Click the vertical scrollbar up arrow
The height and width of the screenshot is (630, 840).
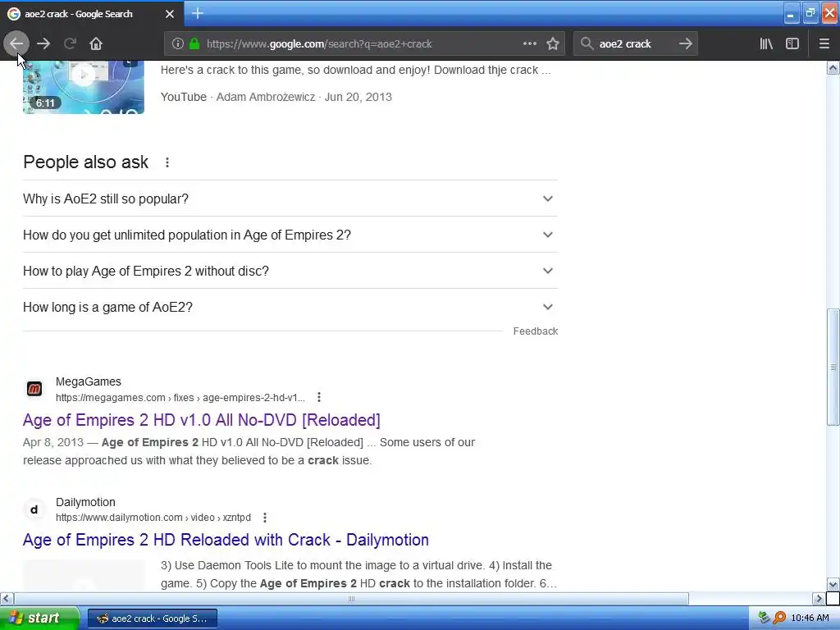click(x=833, y=68)
